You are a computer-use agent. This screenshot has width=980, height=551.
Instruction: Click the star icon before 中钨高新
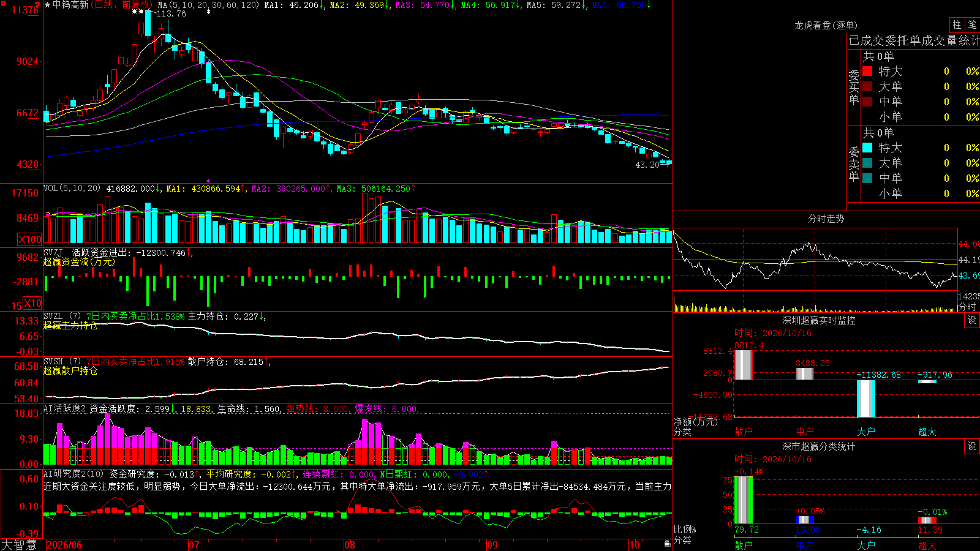tap(48, 5)
